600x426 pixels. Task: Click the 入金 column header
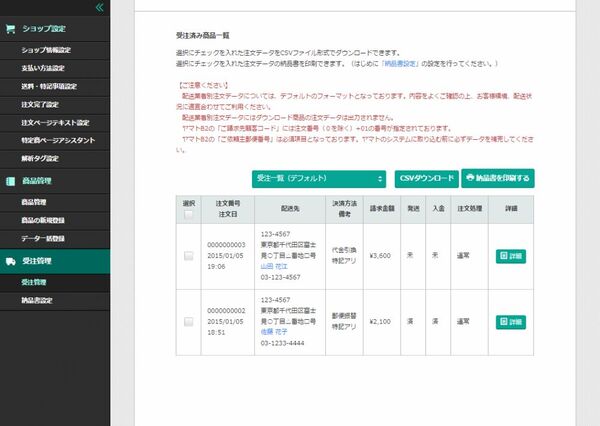point(439,209)
